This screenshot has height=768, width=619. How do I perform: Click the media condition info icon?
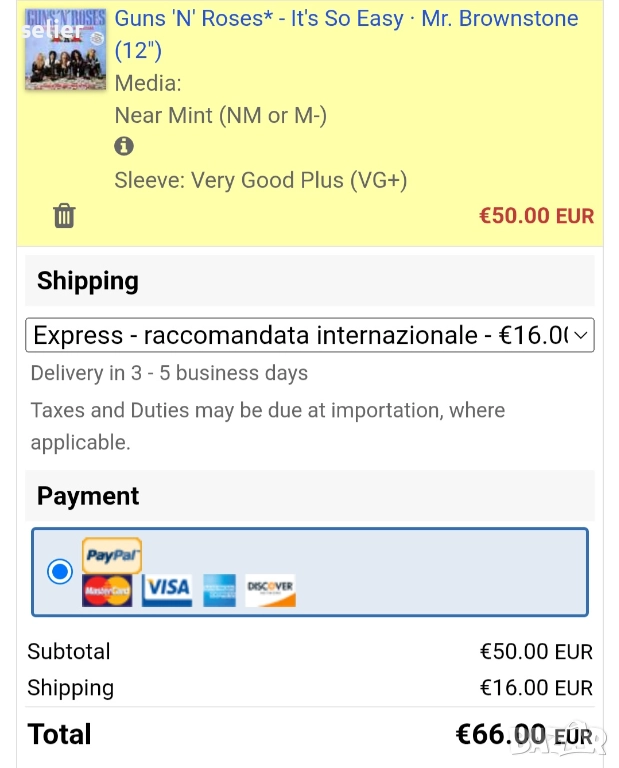click(x=124, y=146)
